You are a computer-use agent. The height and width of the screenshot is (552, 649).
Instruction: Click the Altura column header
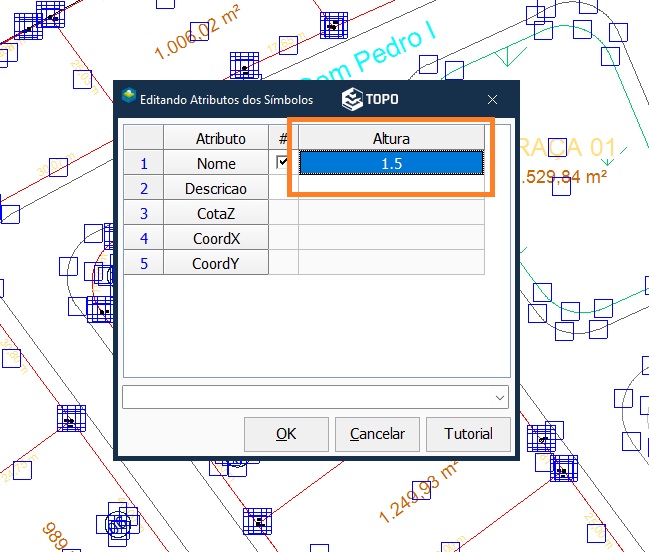click(x=391, y=138)
